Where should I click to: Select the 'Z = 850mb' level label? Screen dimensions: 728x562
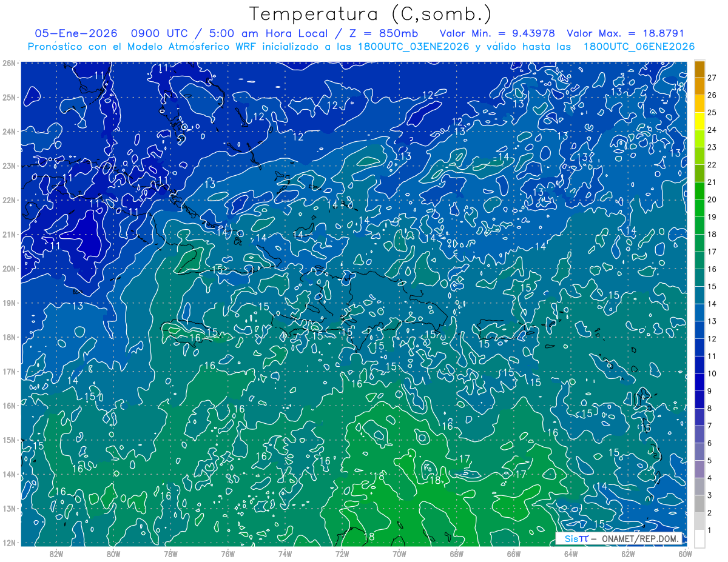(377, 33)
